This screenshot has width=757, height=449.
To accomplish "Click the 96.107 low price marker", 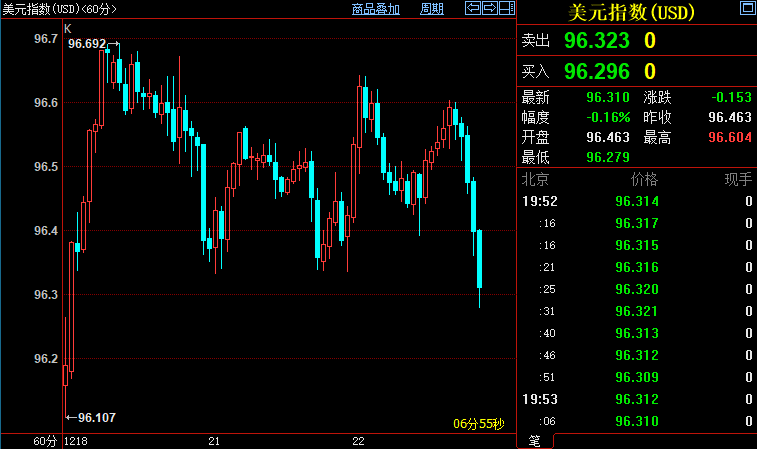I will point(96,417).
